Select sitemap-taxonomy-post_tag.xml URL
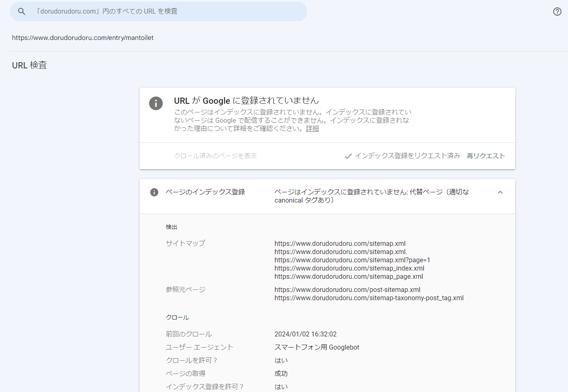 tap(369, 298)
